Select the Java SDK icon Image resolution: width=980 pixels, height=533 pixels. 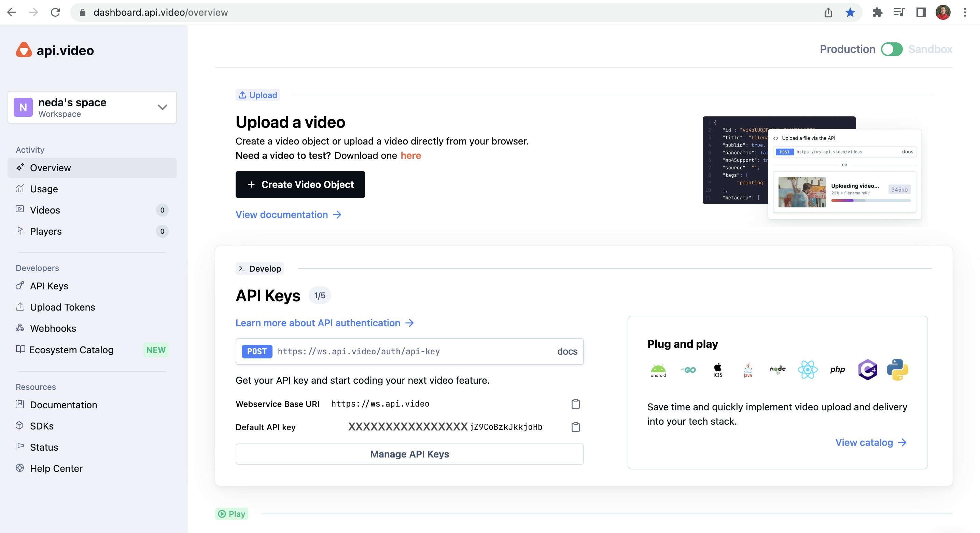748,370
